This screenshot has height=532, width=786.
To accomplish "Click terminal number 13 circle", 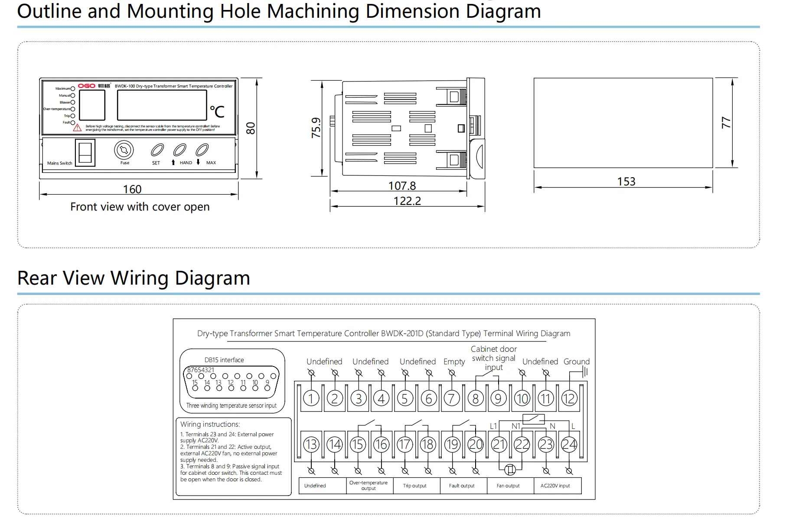I will point(311,444).
